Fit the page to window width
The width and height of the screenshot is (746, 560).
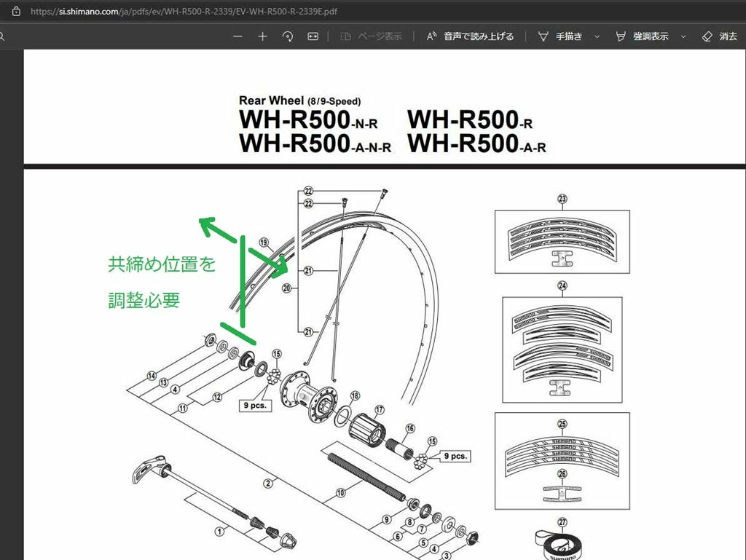click(x=313, y=36)
